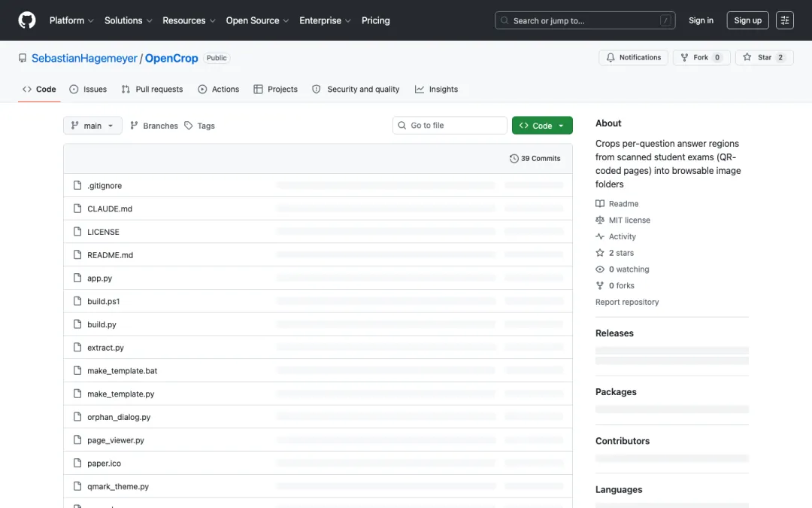Click the Sign up button
812x508 pixels.
[748, 21]
